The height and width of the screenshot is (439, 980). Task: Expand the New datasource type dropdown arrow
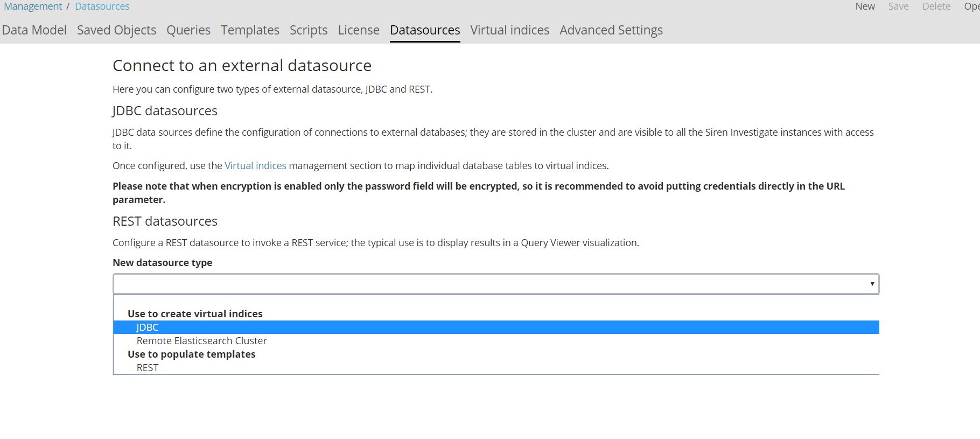click(x=872, y=284)
